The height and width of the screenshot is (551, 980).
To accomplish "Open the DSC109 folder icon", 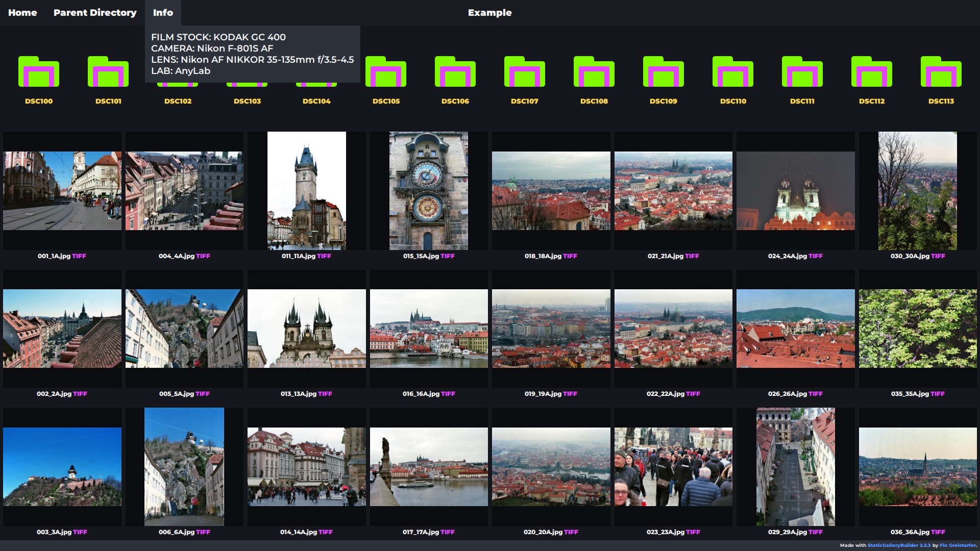I will (664, 72).
